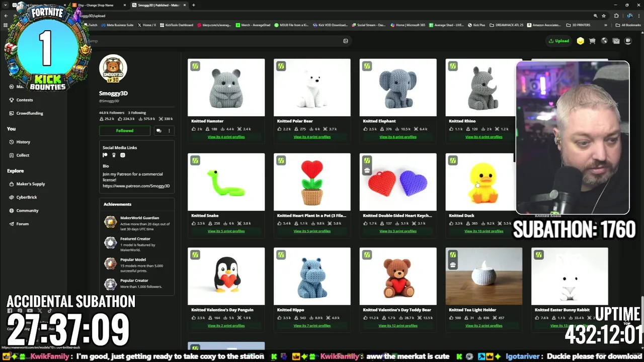Open the envelope messages icon

coord(616,41)
